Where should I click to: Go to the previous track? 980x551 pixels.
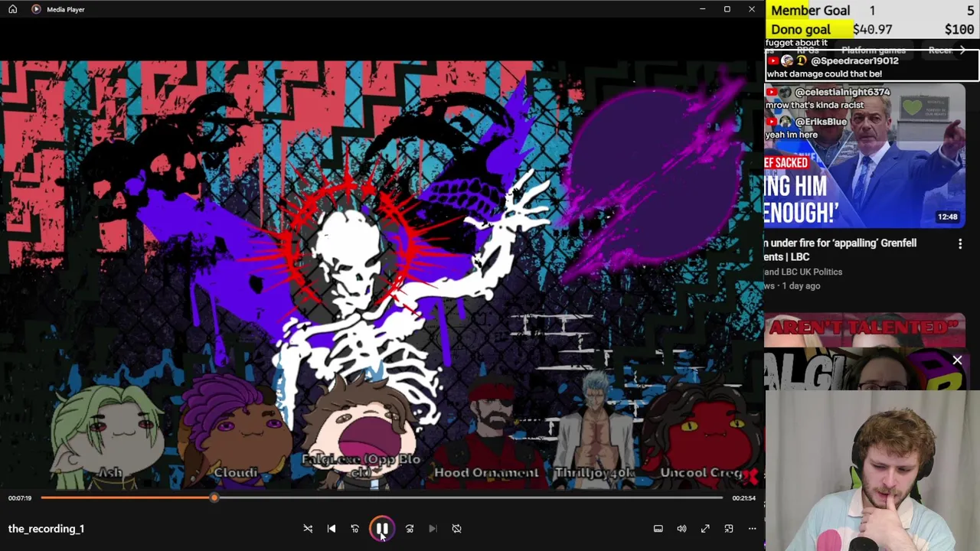click(x=332, y=529)
